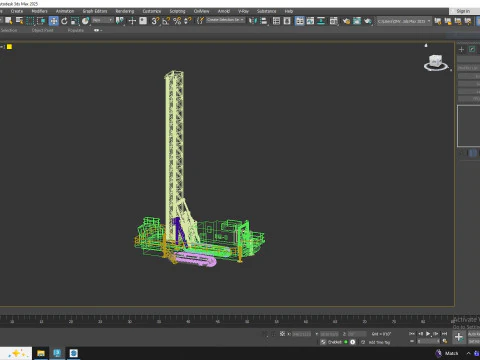
Task: Switch to Selection ribbon tab
Action: click(9, 30)
